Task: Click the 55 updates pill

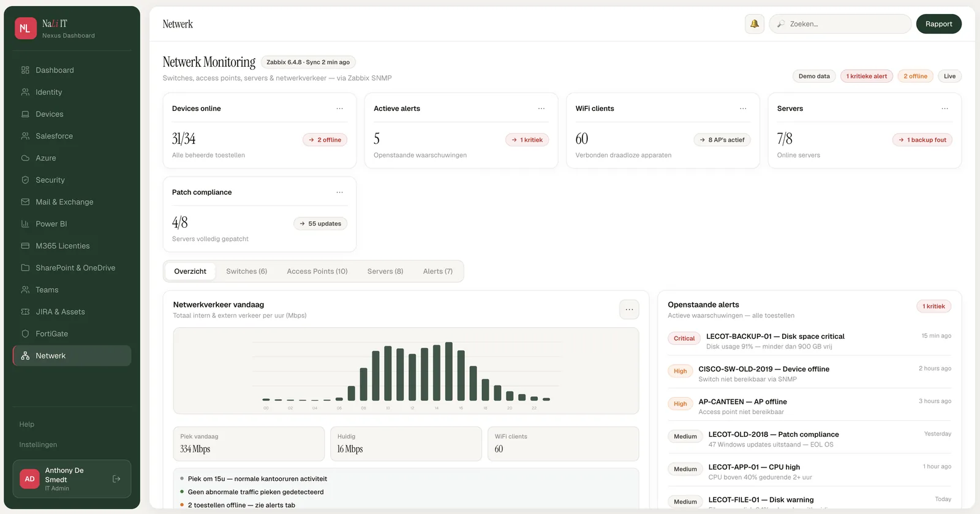Action: (320, 224)
